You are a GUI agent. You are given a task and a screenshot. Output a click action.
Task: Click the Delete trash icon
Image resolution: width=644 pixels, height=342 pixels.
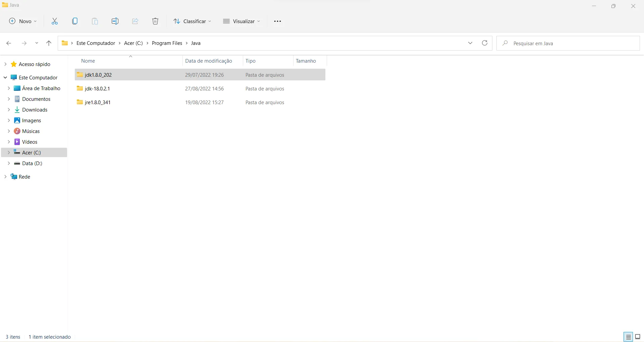point(155,21)
